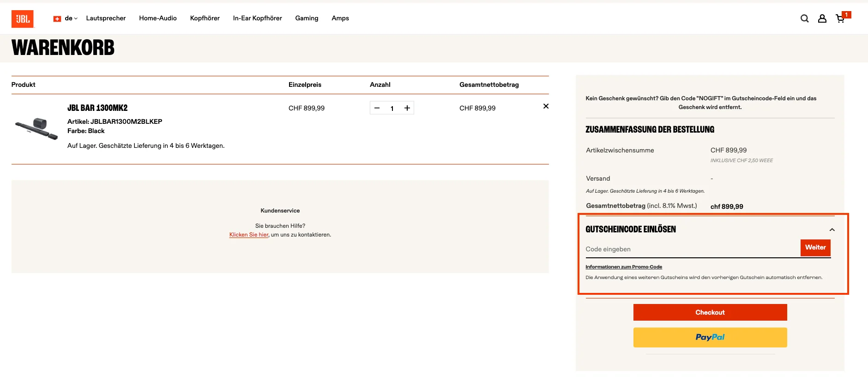Select the Gaming menu item
The height and width of the screenshot is (377, 868).
(x=307, y=18)
